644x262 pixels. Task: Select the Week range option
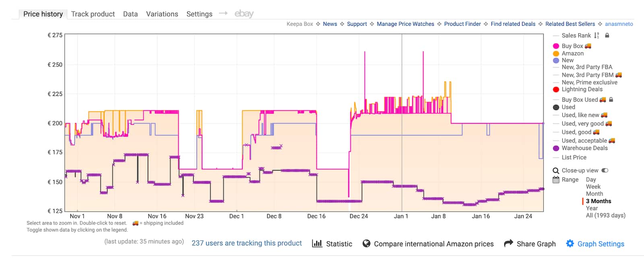[x=593, y=187]
